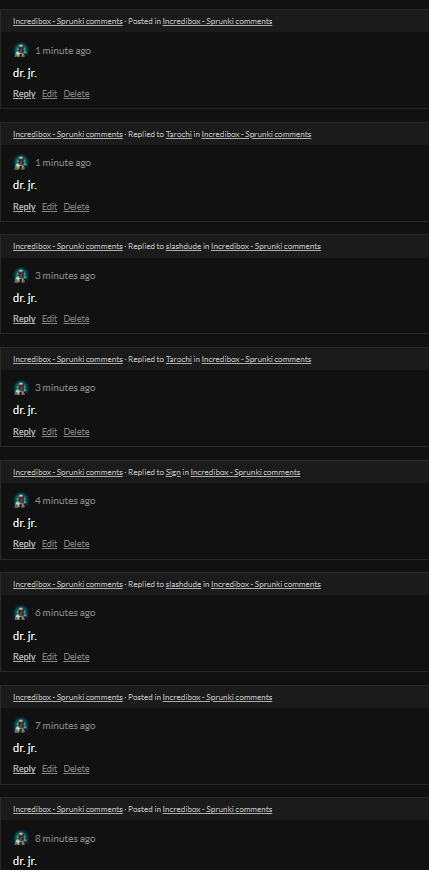Click avatar on 8 minutes ago comment
Image resolution: width=429 pixels, height=870 pixels.
click(x=21, y=838)
